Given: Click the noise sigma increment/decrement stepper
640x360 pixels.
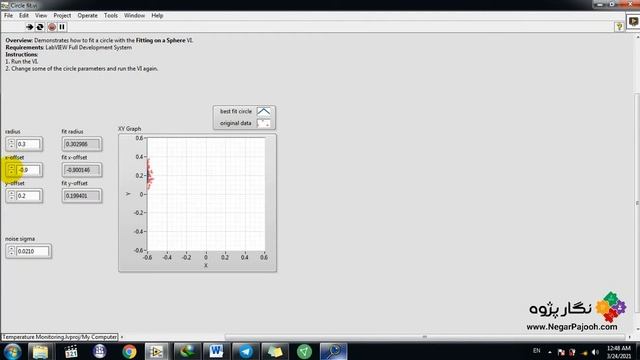Looking at the screenshot, I should pos(11,251).
